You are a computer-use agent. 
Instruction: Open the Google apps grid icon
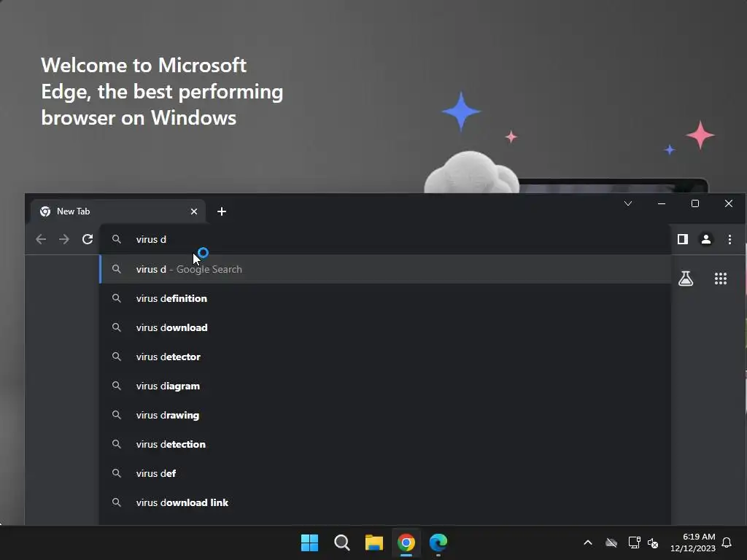point(720,279)
